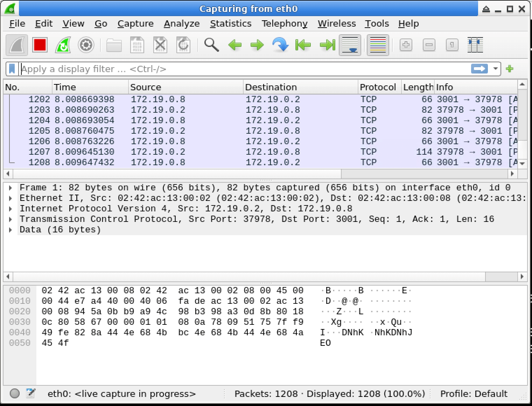
Task: Apply the display filter arrow button
Action: tap(479, 69)
